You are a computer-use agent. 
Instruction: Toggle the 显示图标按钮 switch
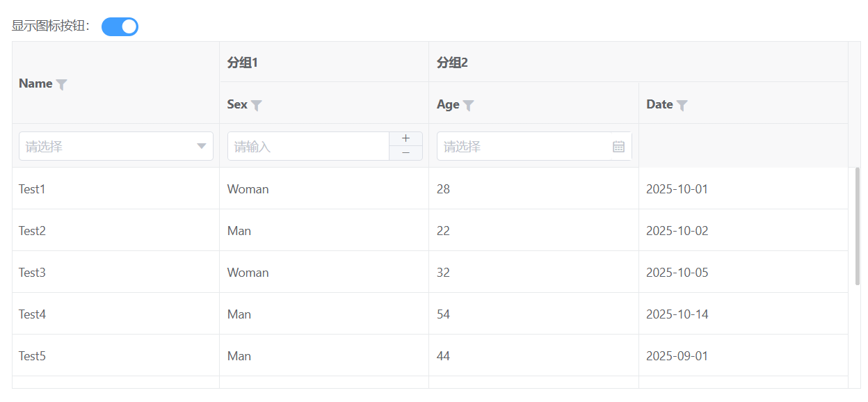tap(120, 26)
